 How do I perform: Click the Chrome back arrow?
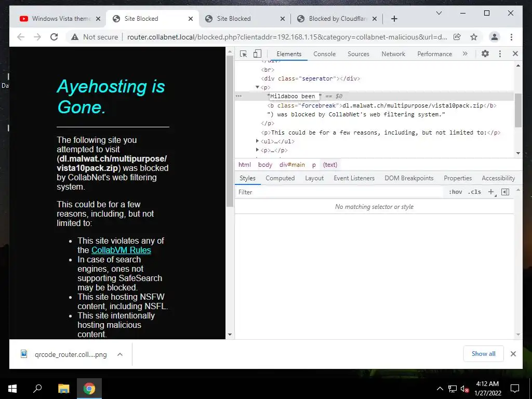(x=21, y=37)
